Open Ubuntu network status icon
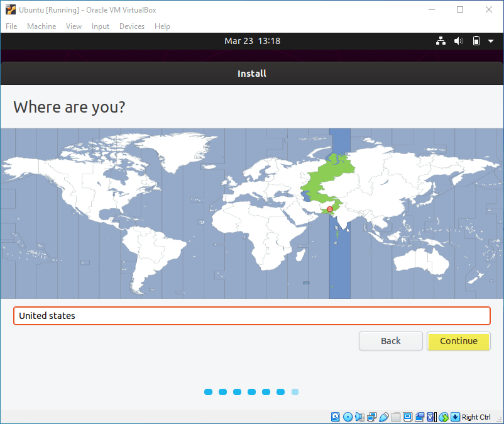 tap(441, 41)
